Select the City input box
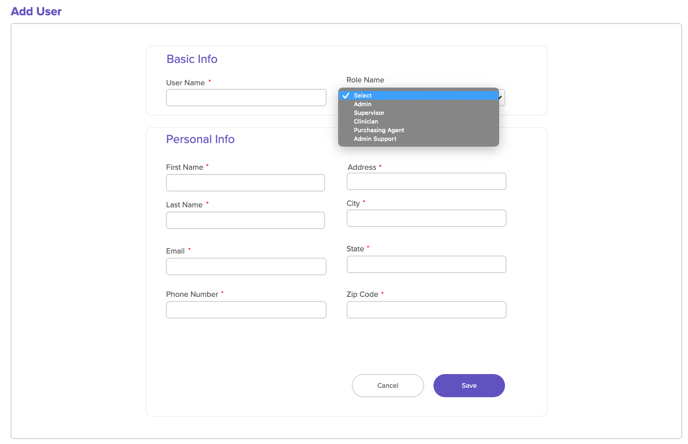Screen dimensions: 688x444 point(426,218)
